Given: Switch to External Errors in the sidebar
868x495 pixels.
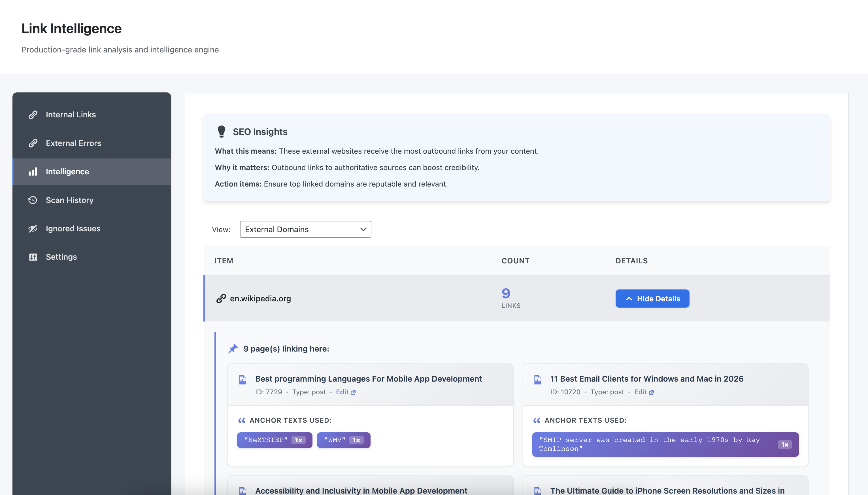Looking at the screenshot, I should pos(73,143).
